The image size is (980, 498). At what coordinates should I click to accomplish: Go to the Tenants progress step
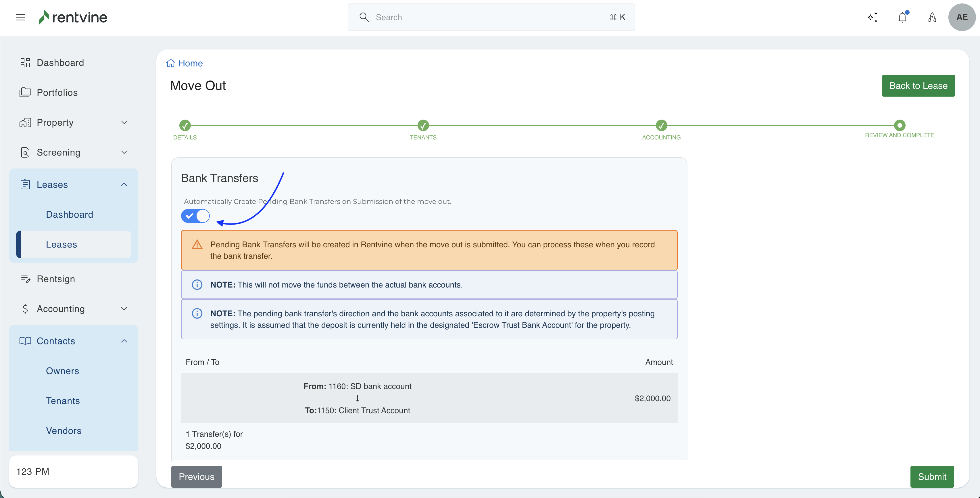(x=423, y=125)
